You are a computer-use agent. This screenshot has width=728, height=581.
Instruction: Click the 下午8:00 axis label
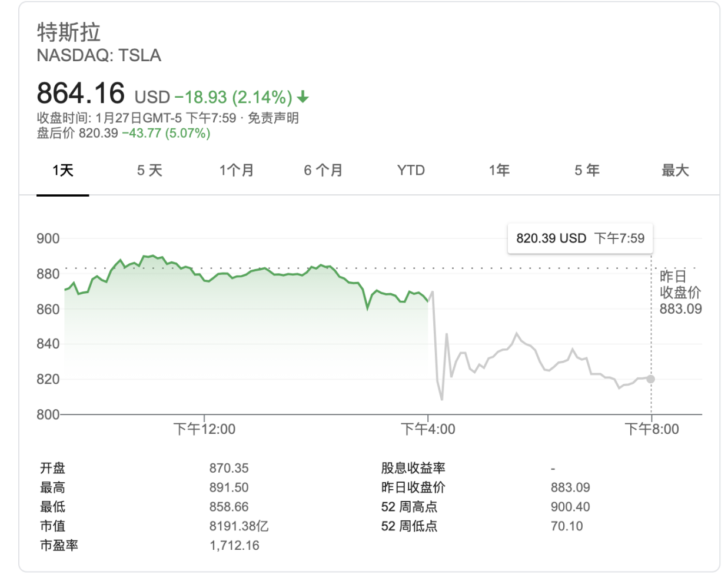coord(651,429)
